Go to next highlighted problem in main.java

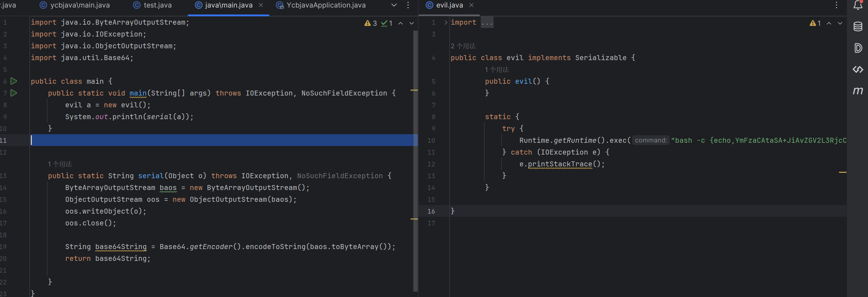click(412, 23)
